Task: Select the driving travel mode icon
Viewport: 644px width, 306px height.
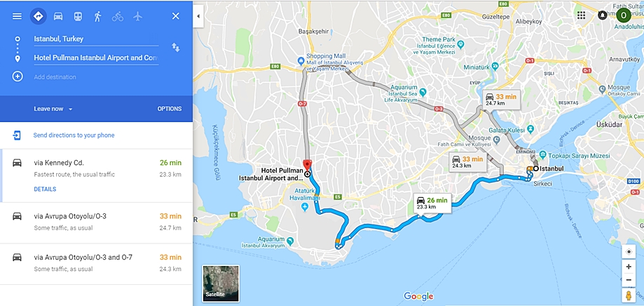Action: [58, 16]
